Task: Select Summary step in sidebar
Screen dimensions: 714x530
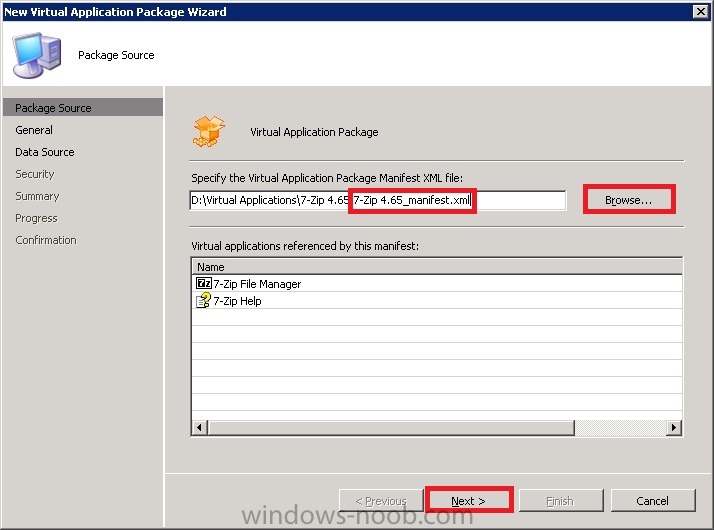Action: (x=37, y=196)
